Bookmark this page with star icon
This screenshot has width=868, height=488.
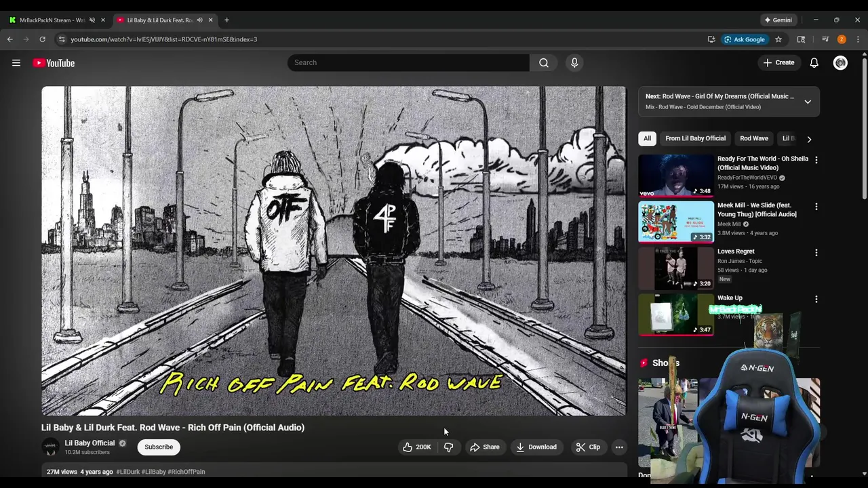[778, 39]
